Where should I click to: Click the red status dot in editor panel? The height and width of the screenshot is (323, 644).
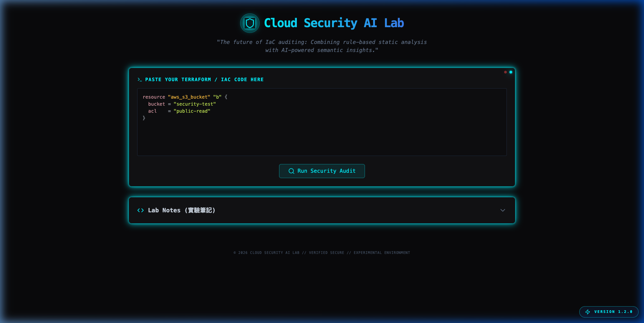click(505, 72)
